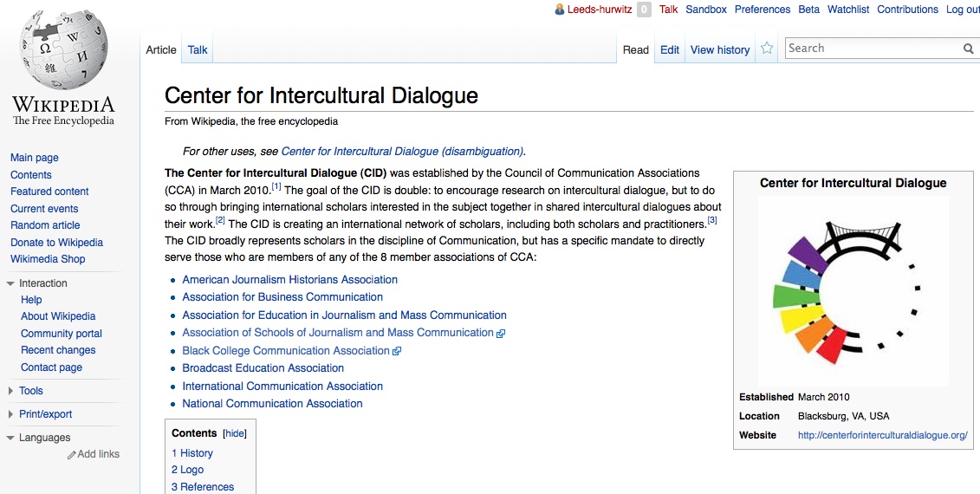Expand the Print/export section

pos(10,414)
